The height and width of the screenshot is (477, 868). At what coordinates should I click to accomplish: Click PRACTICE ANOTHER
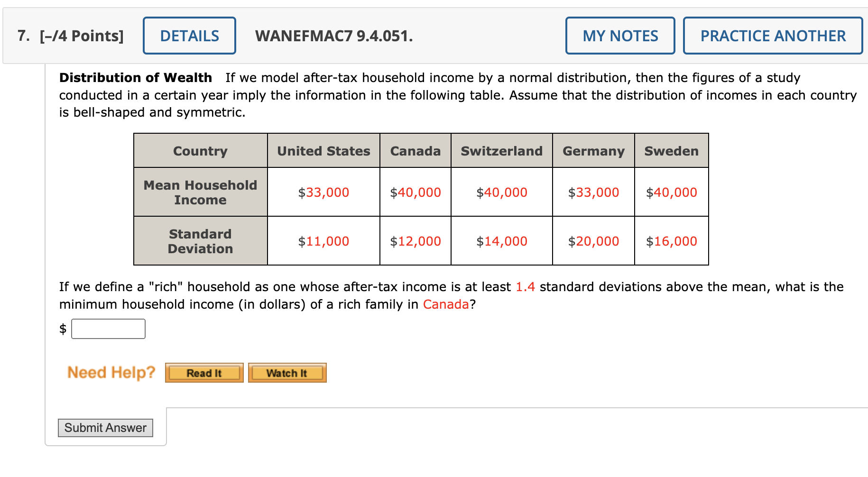click(x=773, y=36)
